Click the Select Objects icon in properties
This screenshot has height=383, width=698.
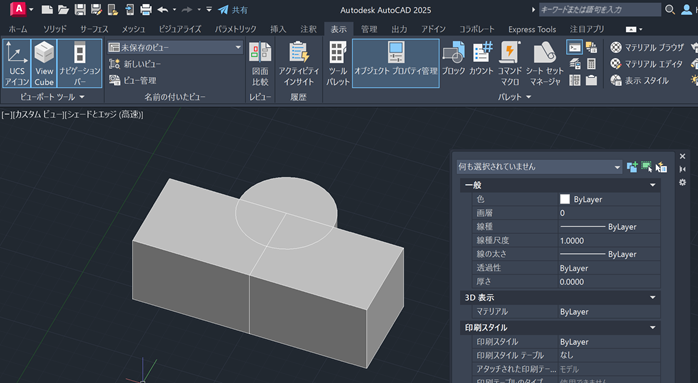pos(646,167)
